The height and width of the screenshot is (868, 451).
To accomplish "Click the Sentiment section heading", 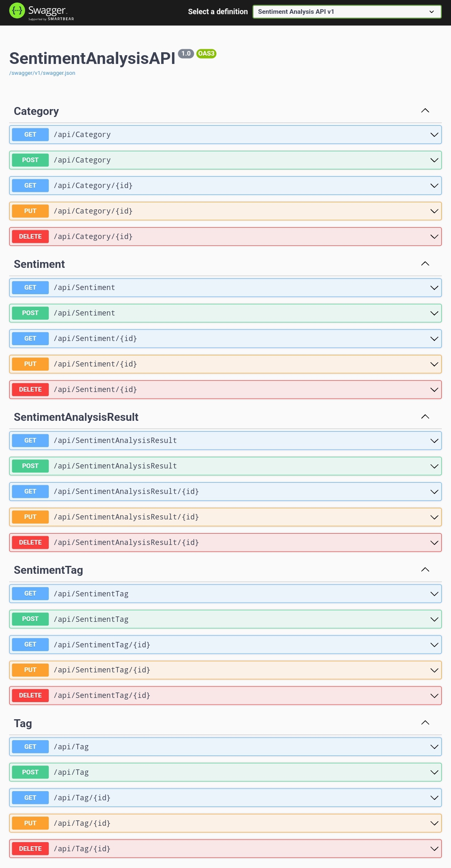I will pos(39,264).
